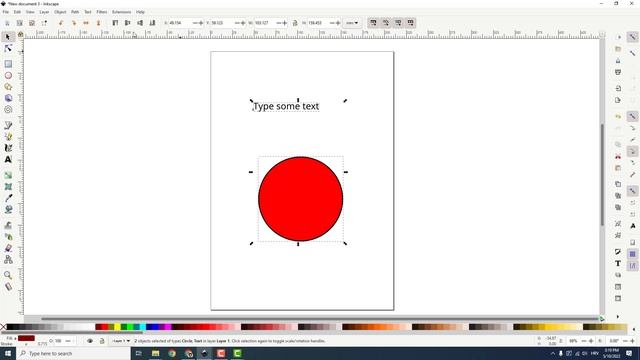
Task: Toggle move gradients with objects
Action: (398, 23)
